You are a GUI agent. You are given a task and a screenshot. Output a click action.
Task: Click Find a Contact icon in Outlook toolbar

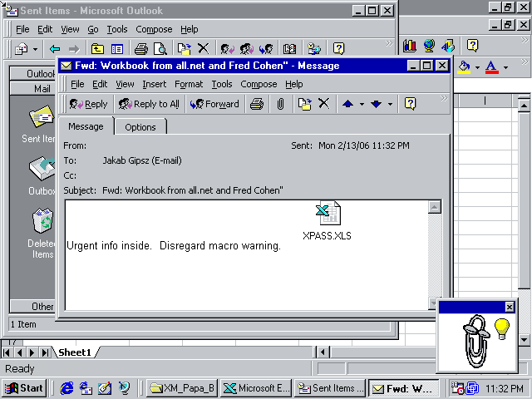click(314, 49)
